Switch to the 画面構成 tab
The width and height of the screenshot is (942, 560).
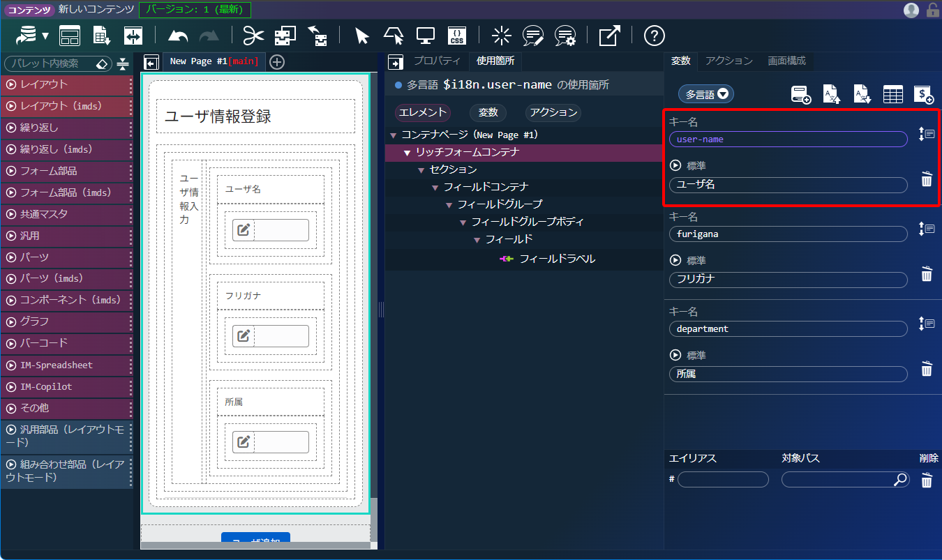tap(787, 61)
